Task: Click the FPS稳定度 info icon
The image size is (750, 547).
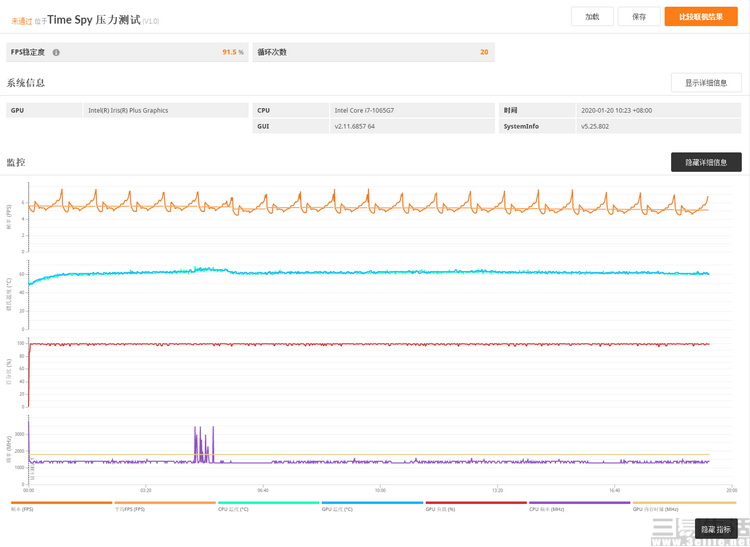Action: (56, 53)
